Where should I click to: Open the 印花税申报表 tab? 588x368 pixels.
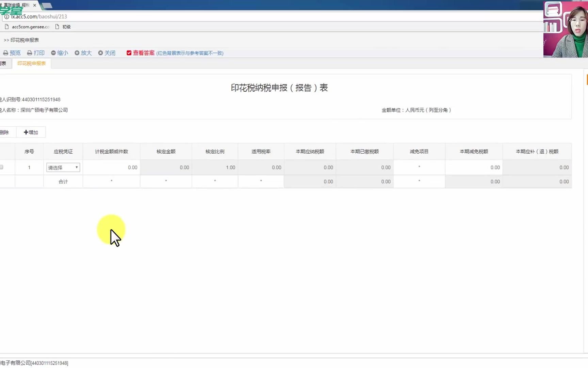tap(32, 63)
